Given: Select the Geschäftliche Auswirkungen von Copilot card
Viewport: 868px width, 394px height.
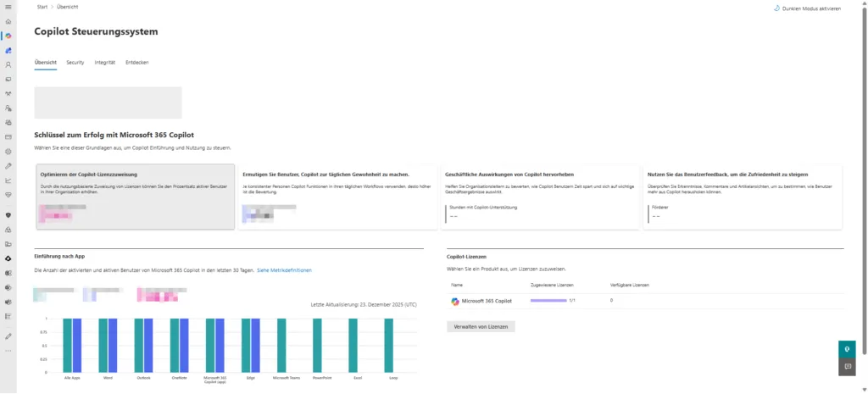Looking at the screenshot, I should 538,197.
